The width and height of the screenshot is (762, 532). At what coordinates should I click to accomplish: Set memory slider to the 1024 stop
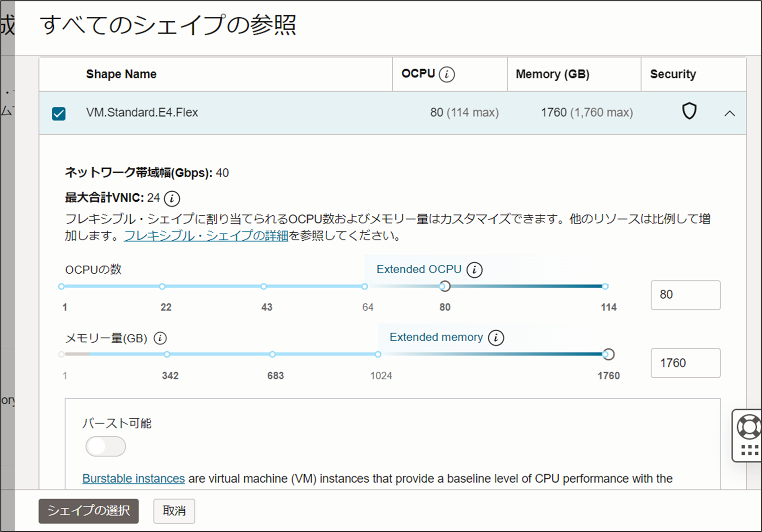378,354
